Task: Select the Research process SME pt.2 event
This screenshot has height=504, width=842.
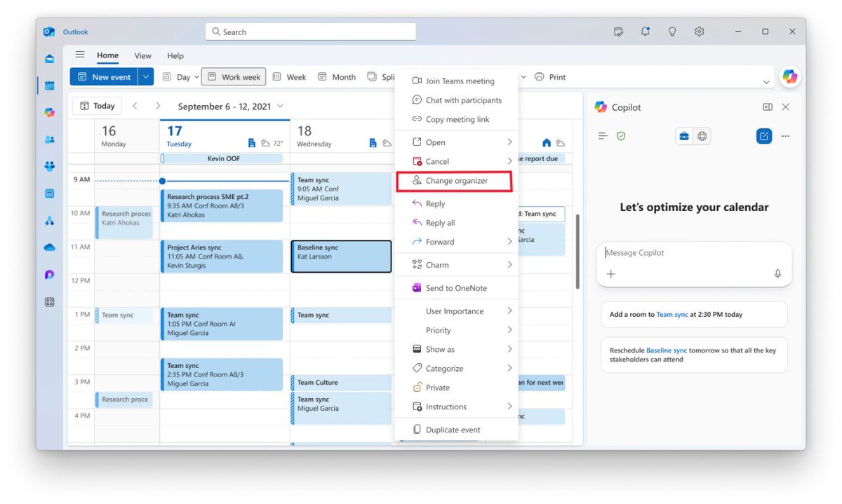Action: (222, 206)
